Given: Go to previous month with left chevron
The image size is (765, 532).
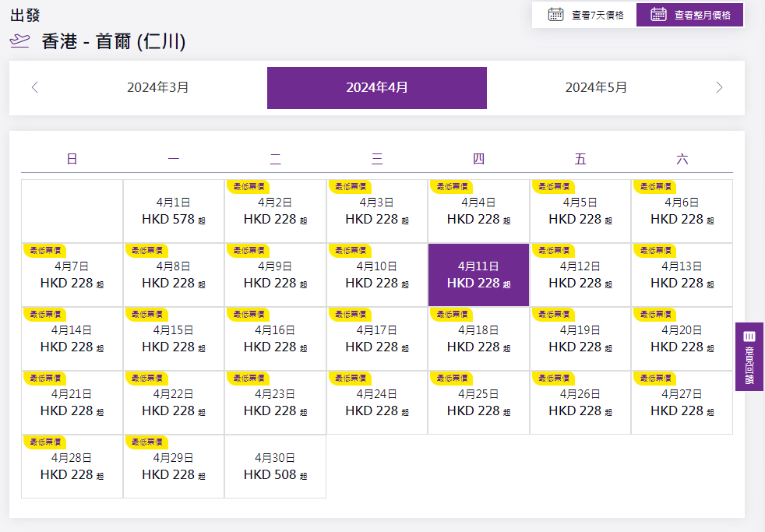Looking at the screenshot, I should pos(34,87).
